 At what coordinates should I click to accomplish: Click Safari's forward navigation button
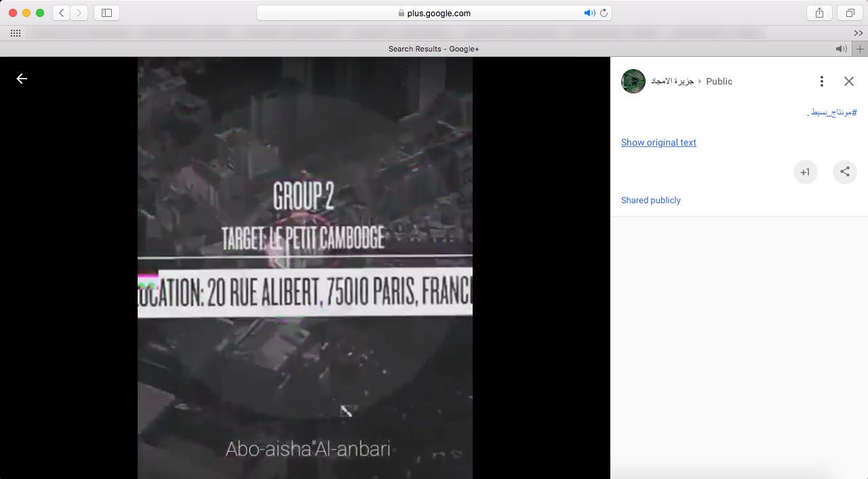point(79,13)
